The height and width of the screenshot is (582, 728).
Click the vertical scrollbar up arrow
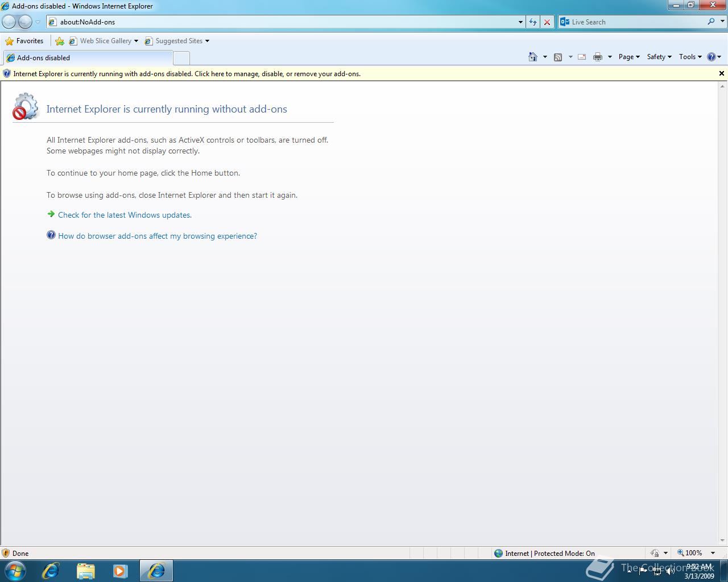(723, 86)
